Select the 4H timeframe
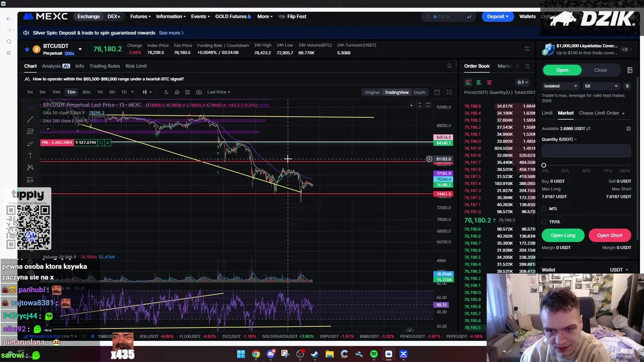 pyautogui.click(x=112, y=92)
